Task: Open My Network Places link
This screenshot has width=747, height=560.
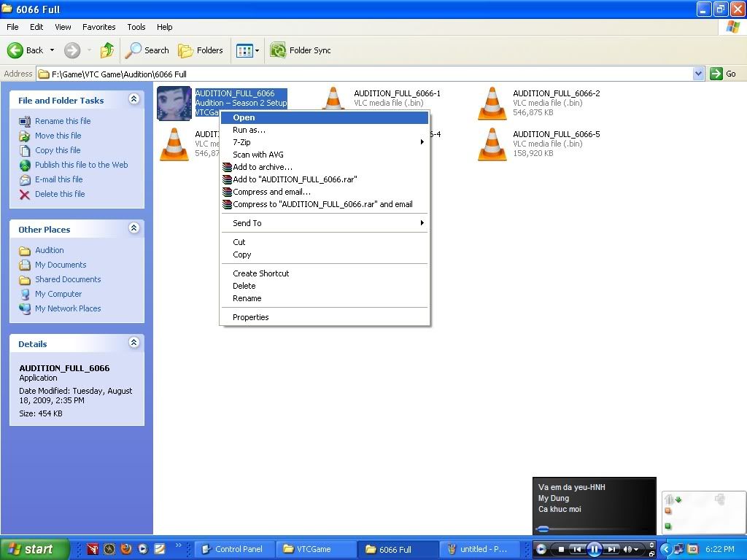Action: pyautogui.click(x=68, y=308)
